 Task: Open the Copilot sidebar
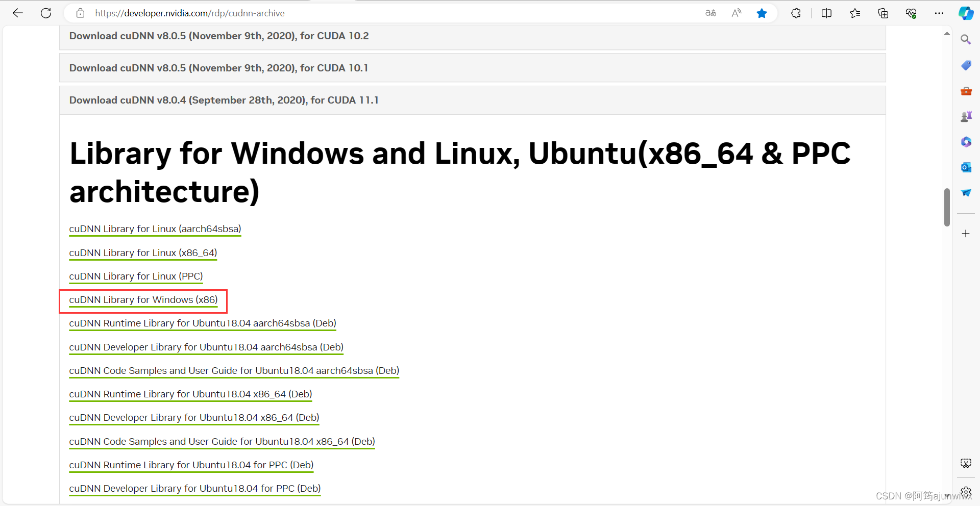(x=966, y=13)
